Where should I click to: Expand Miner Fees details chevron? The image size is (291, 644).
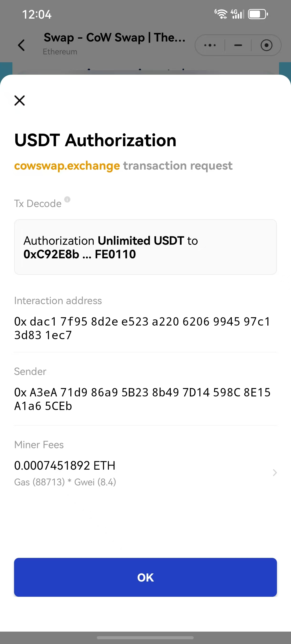275,473
